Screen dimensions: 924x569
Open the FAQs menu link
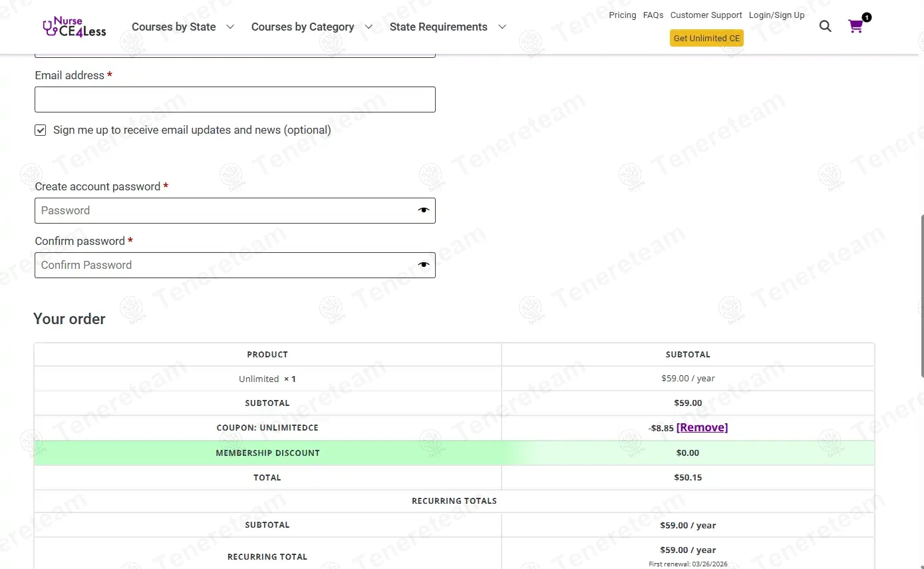tap(653, 15)
